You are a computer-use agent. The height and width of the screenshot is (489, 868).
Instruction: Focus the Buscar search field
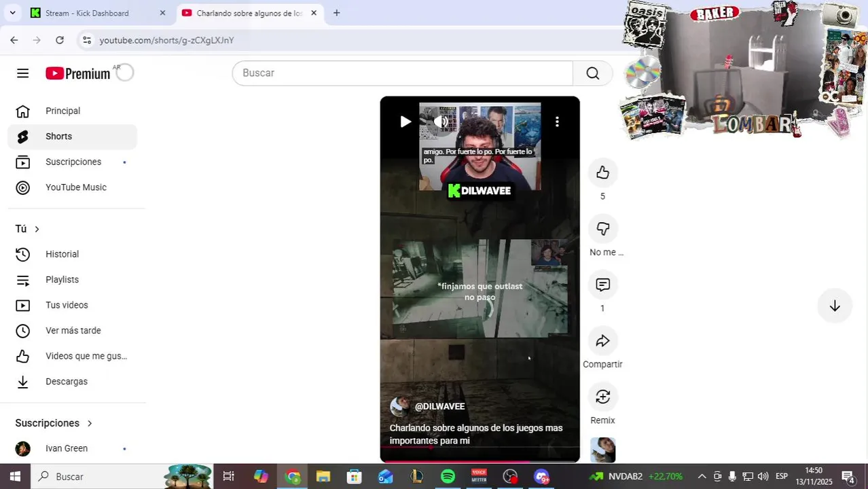coord(403,73)
